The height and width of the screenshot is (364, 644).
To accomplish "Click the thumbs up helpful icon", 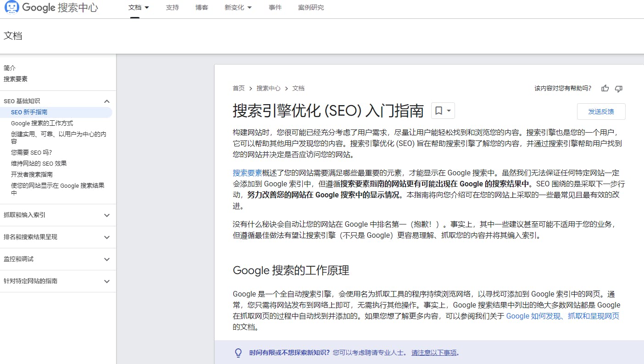I will coord(605,89).
